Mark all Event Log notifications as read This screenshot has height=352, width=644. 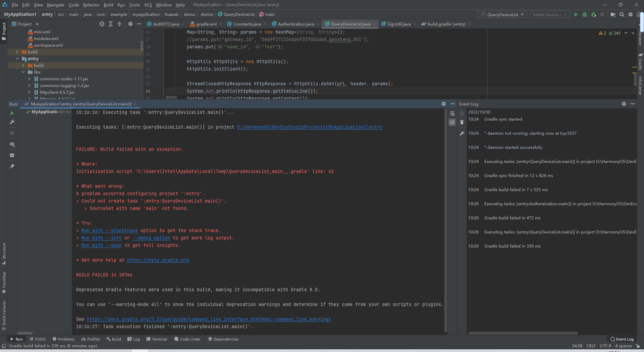point(462,114)
